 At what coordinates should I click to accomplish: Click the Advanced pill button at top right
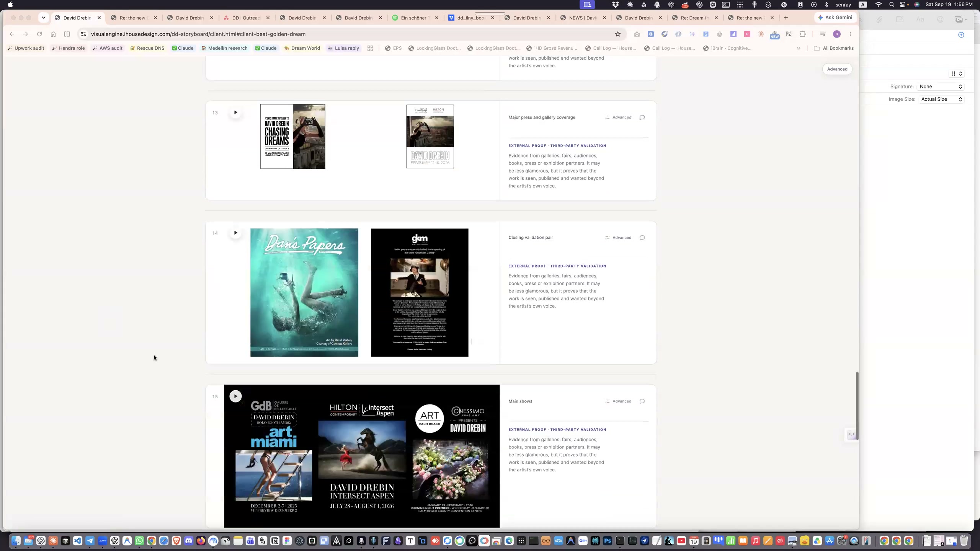pyautogui.click(x=837, y=69)
